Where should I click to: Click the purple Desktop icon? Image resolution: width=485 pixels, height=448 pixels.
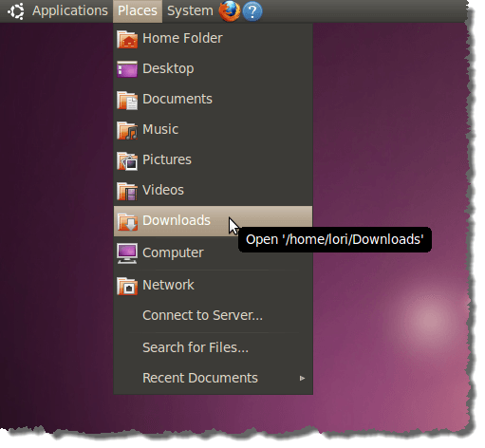(127, 69)
